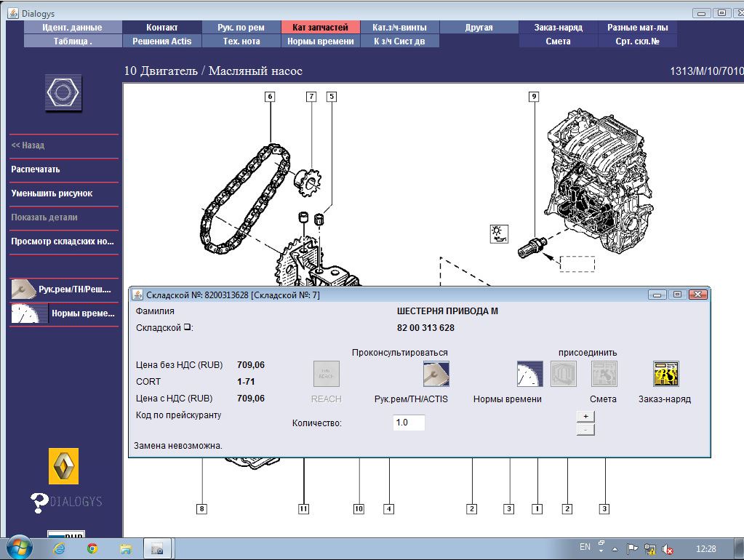This screenshot has height=560, width=744.
Task: Click the Количество quantity field
Action: click(409, 423)
